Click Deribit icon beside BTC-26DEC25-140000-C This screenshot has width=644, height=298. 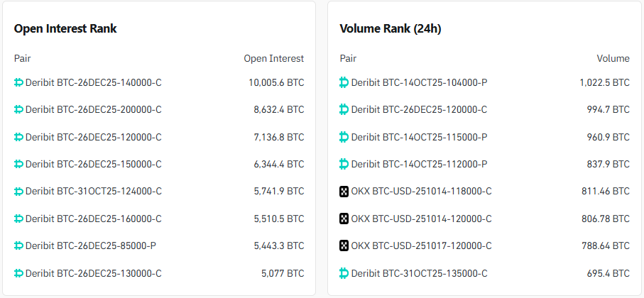(19, 82)
